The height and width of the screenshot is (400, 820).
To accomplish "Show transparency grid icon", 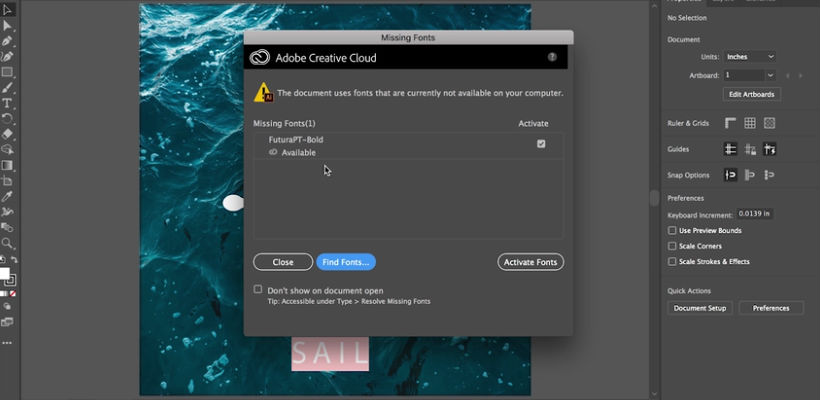I will coord(769,123).
